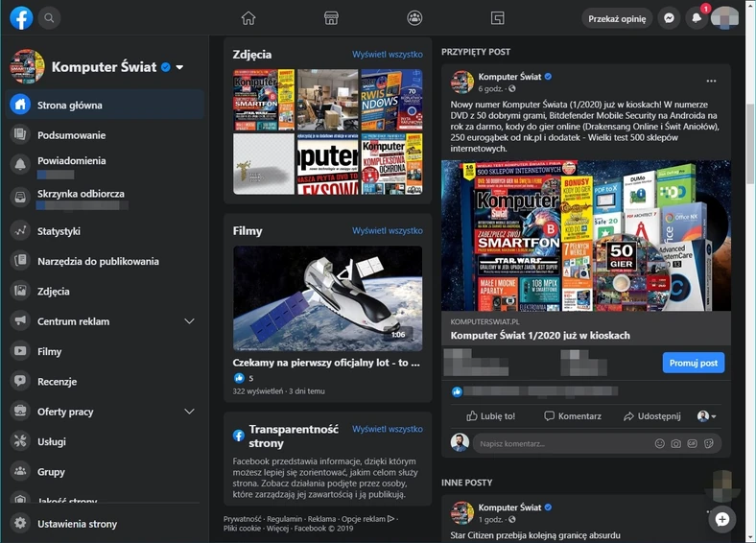The width and height of the screenshot is (756, 543).
Task: Add a sticker via sticker icon in comment box
Action: [x=709, y=443]
